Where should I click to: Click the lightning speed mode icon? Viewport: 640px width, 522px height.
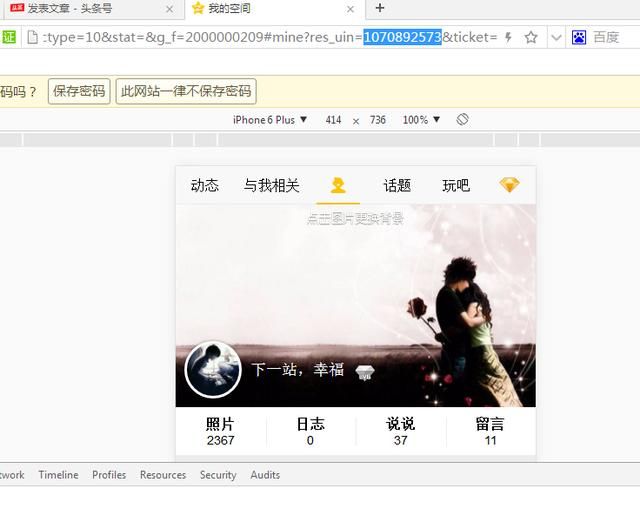click(508, 38)
